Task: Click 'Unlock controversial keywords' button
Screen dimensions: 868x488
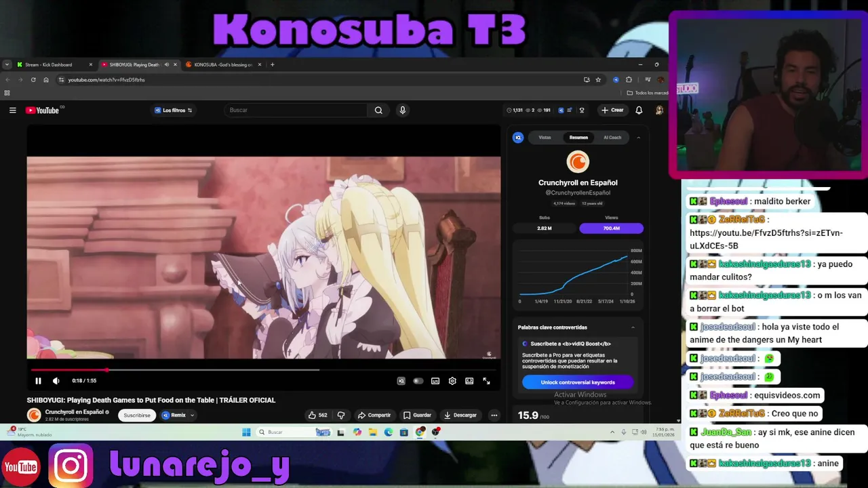Action: (x=578, y=382)
